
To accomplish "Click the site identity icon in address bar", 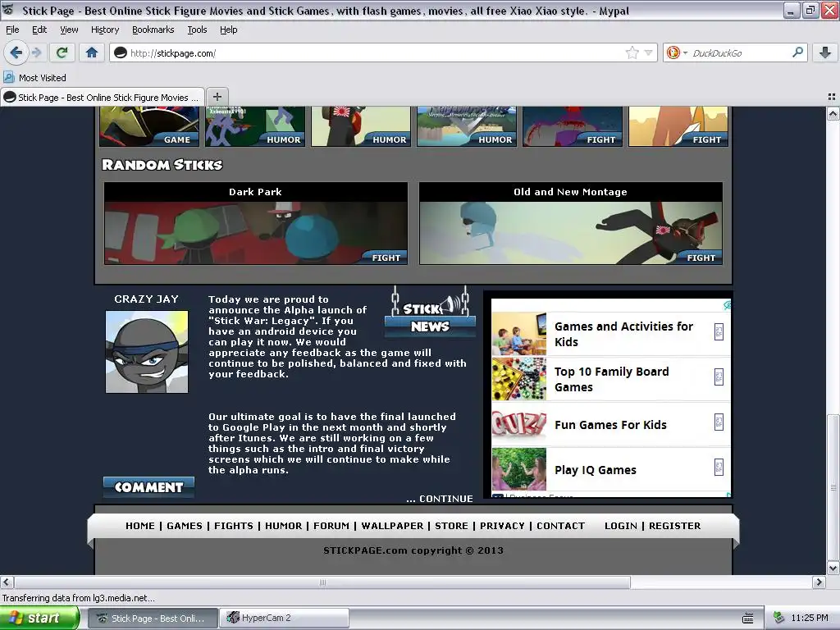I will pyautogui.click(x=121, y=52).
